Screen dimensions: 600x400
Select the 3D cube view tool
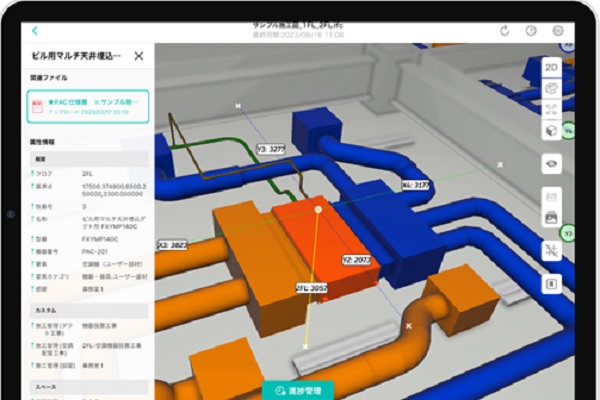(x=550, y=131)
